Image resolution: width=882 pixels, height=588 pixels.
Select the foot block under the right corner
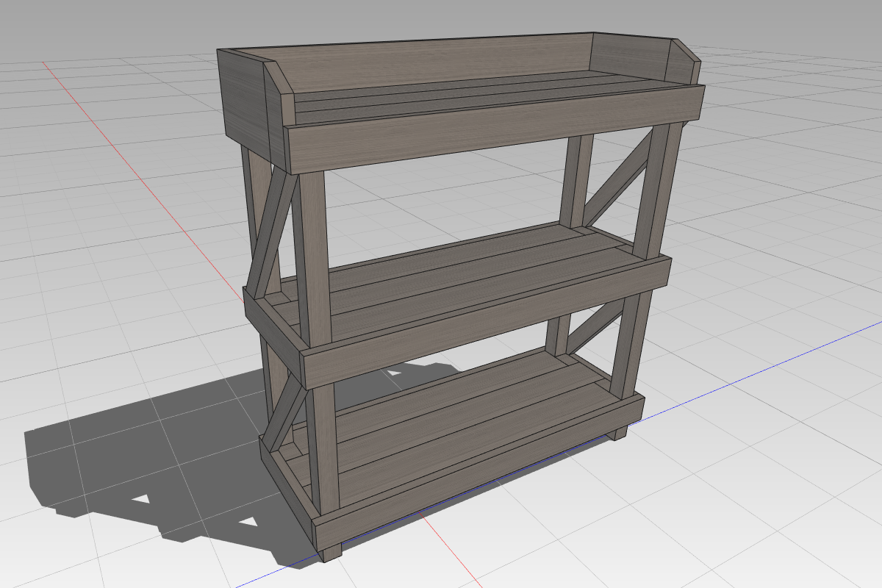pos(617,432)
